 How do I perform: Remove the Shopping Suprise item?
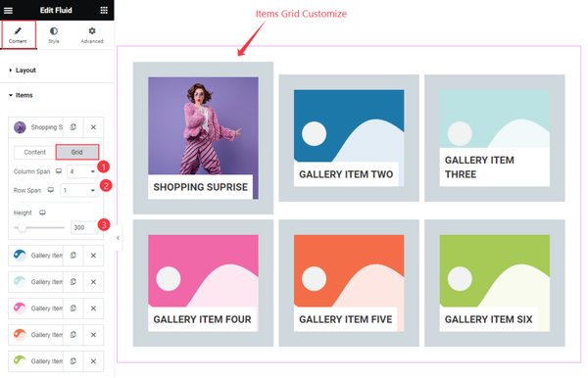tap(93, 127)
